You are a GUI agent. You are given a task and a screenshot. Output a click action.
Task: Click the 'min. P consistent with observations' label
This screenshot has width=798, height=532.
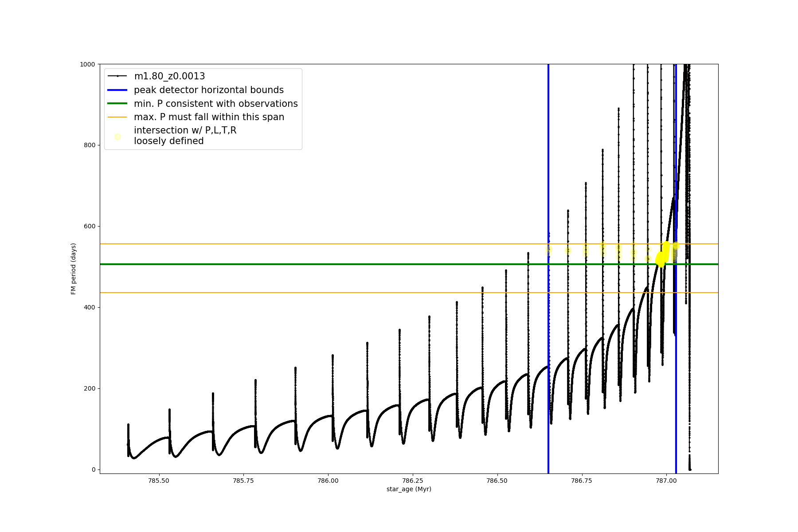(x=215, y=104)
